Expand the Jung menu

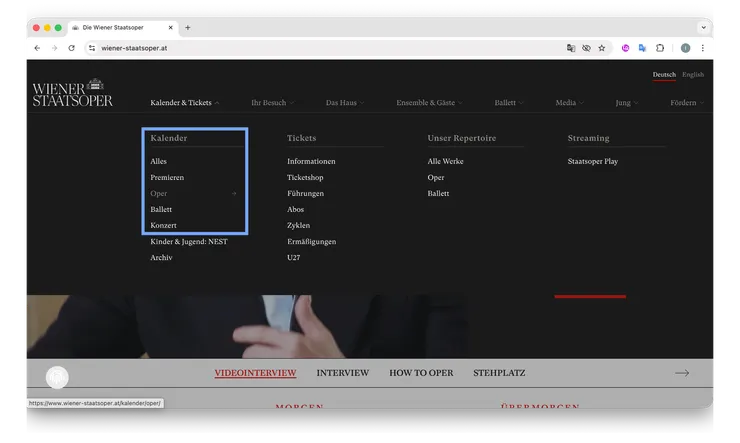pyautogui.click(x=627, y=103)
